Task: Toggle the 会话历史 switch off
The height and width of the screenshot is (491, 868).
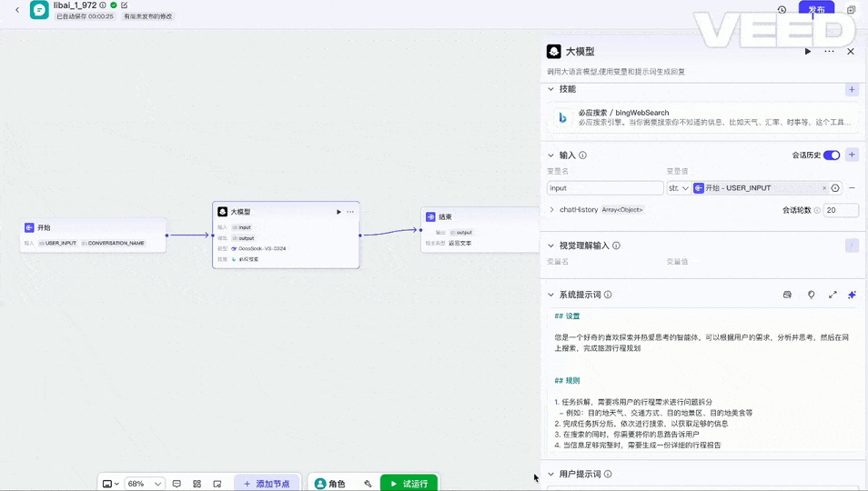Action: [x=832, y=155]
